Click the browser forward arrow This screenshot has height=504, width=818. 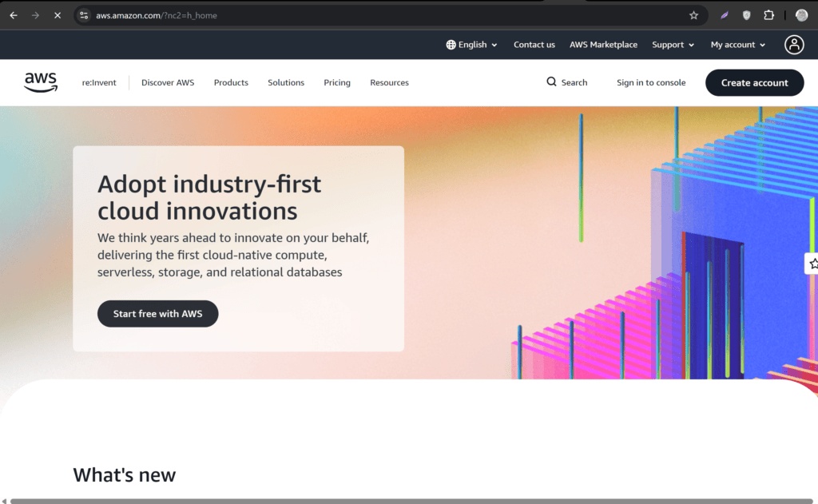35,15
